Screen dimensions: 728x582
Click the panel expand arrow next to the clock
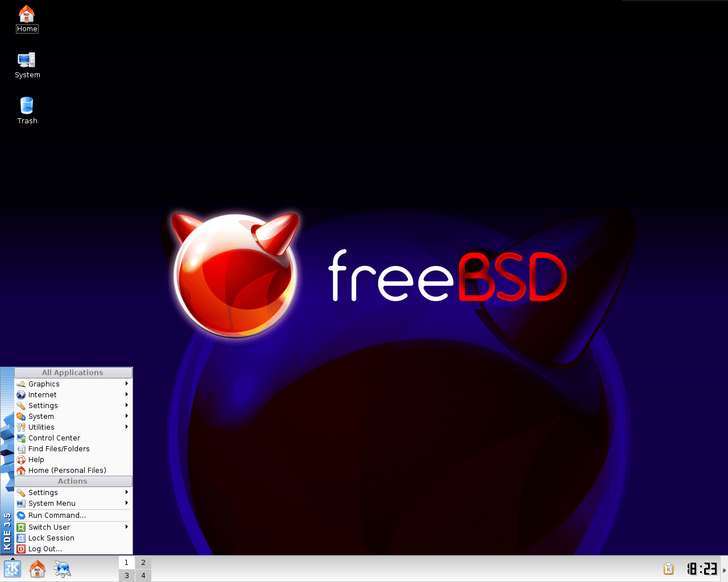pyautogui.click(x=723, y=568)
